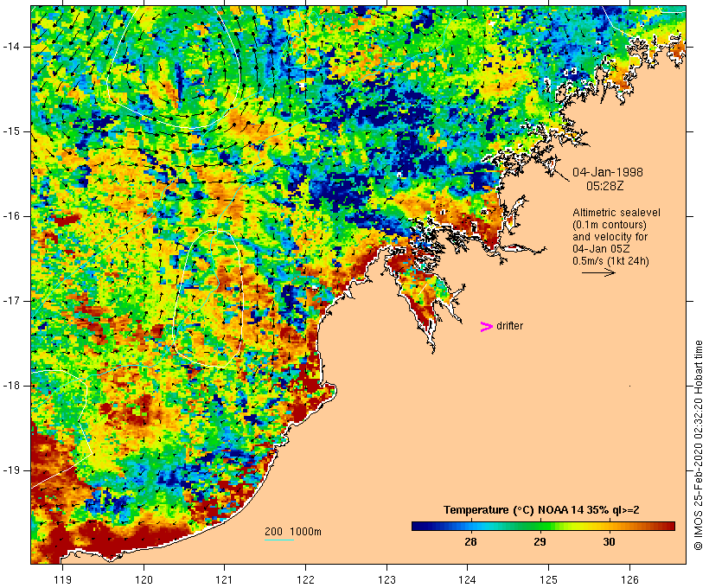709x588 pixels.
Task: Click the longitude label '122'
Action: coord(306,580)
